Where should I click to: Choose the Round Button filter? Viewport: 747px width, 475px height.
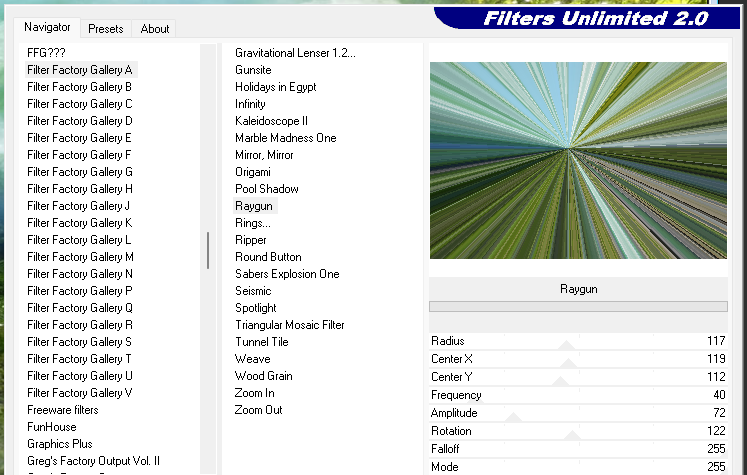[268, 257]
